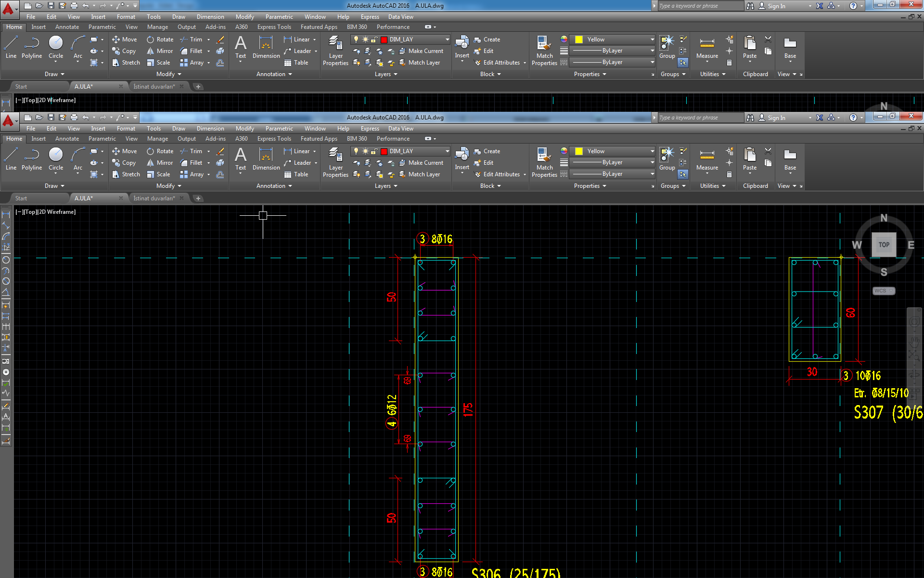Viewport: 924px width, 578px height.
Task: Select the Radius dimension tool in left toolbar
Action: pyautogui.click(x=6, y=260)
